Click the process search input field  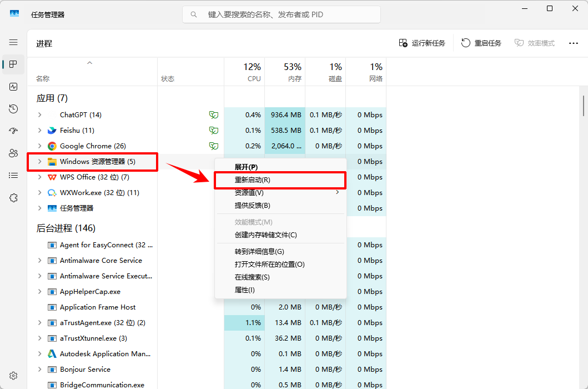pyautogui.click(x=282, y=14)
